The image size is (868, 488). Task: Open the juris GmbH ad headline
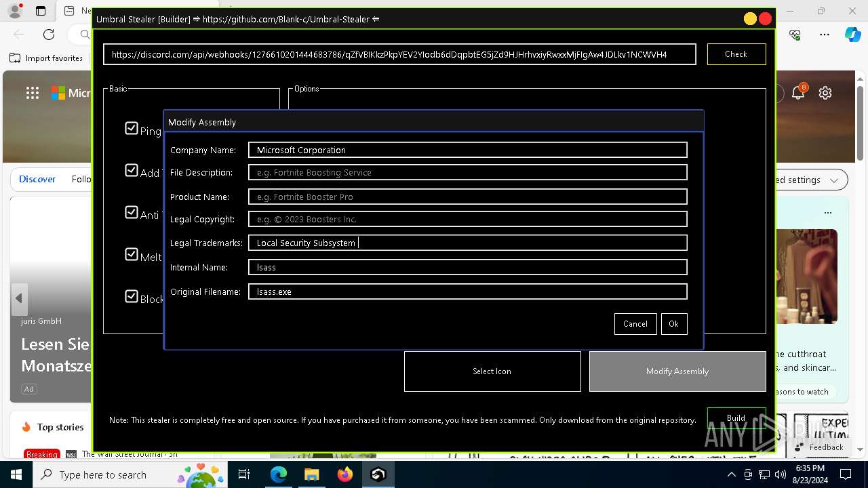pyautogui.click(x=56, y=354)
